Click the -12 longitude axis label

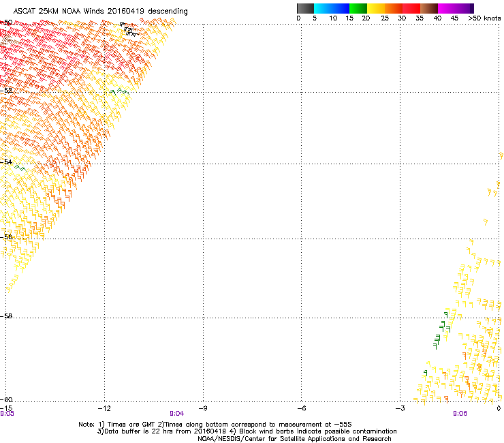coord(104,408)
